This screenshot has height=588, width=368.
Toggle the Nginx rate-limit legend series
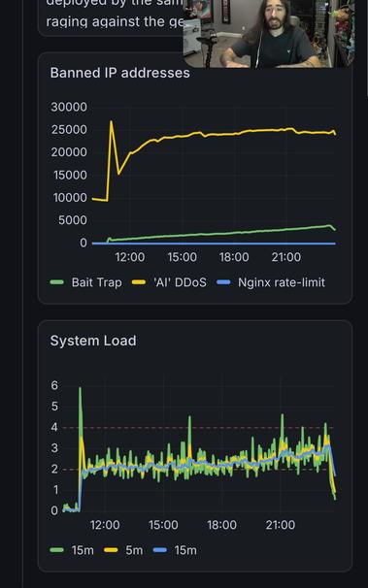(271, 282)
